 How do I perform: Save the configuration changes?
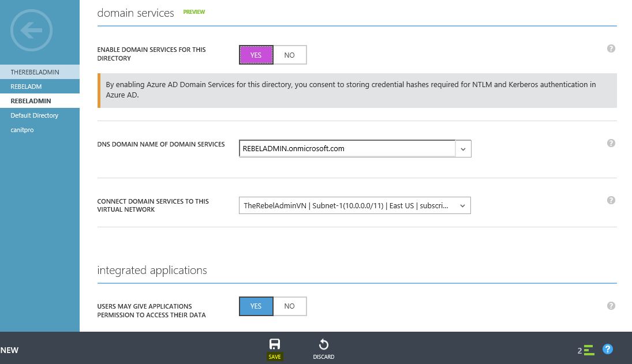coord(275,349)
